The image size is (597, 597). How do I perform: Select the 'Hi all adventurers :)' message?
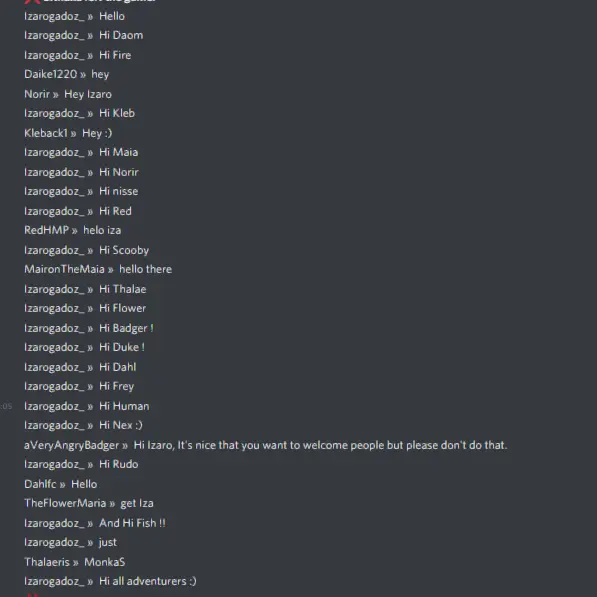[x=148, y=581]
